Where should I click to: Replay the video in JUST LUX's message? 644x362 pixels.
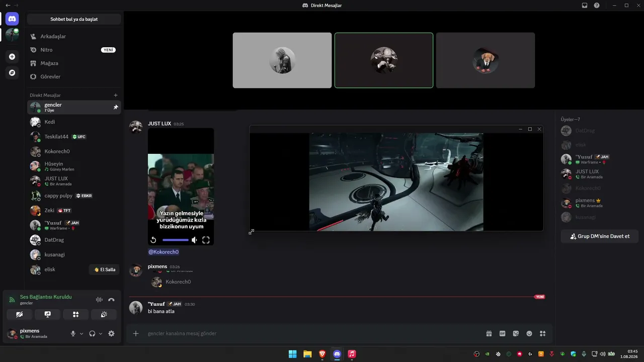click(x=153, y=240)
